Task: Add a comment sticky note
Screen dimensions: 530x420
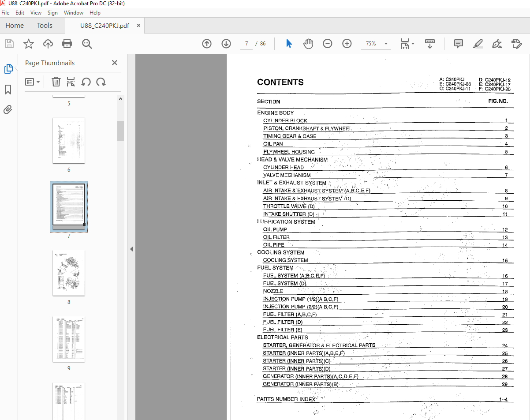Action: click(x=459, y=44)
